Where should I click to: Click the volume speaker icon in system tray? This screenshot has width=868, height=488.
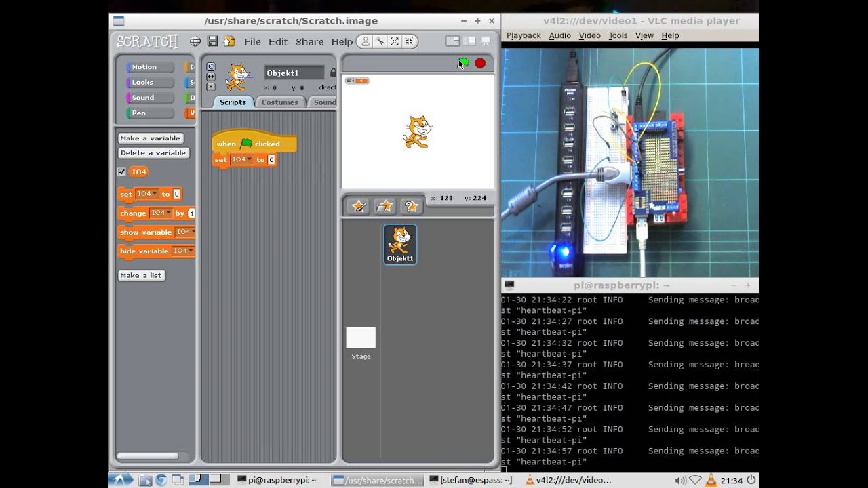[681, 481]
